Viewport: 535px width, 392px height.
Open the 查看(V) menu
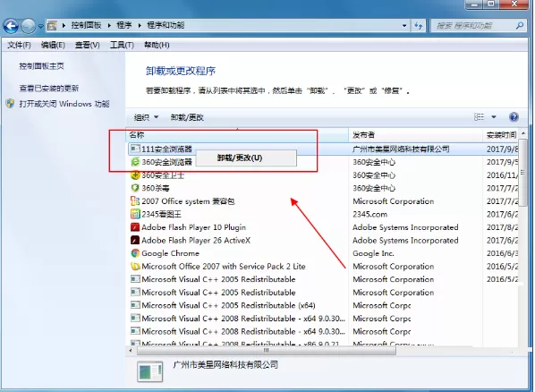88,45
